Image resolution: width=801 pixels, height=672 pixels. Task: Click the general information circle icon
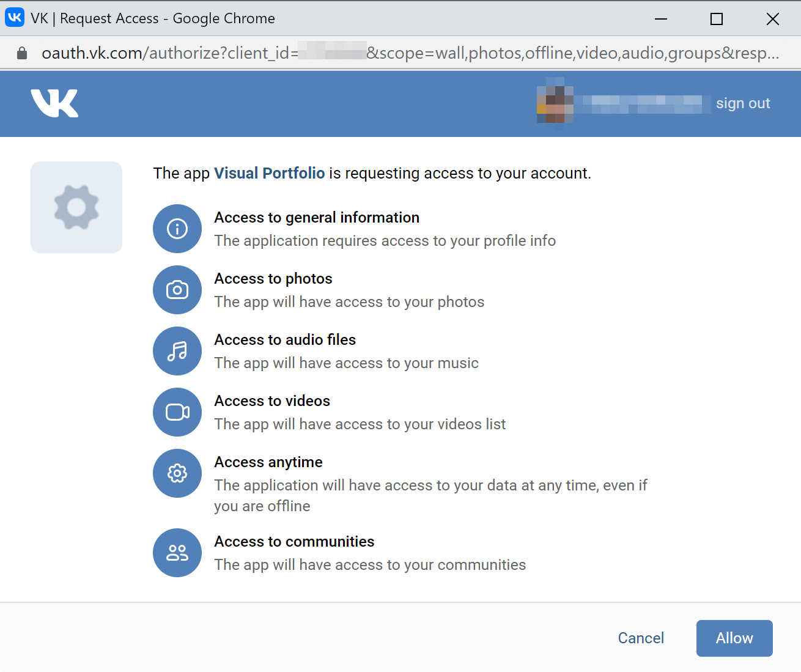pos(177,229)
